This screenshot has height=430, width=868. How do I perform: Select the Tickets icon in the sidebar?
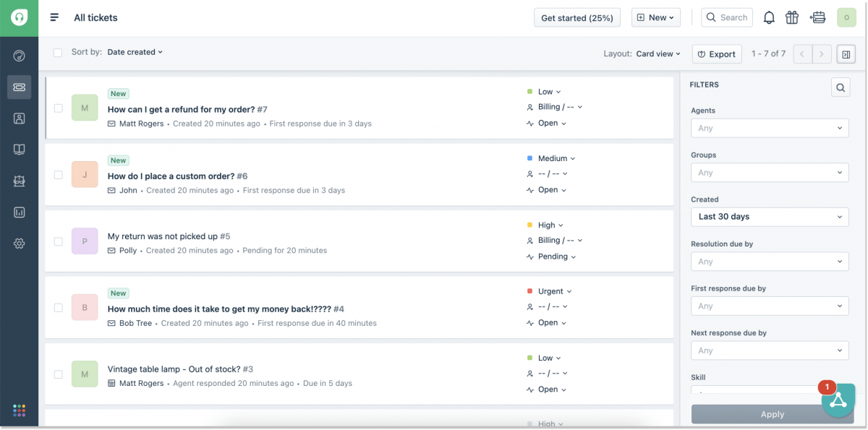click(x=19, y=87)
